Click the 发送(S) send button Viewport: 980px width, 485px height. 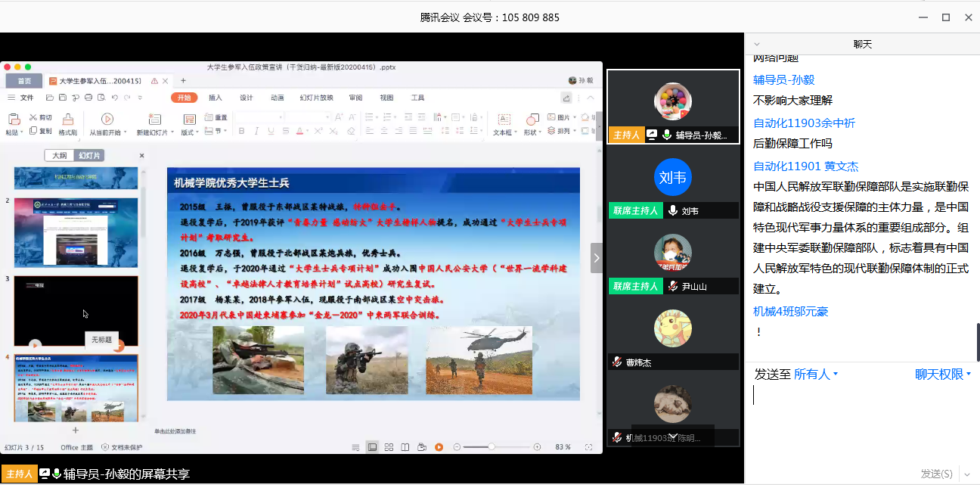pos(936,474)
